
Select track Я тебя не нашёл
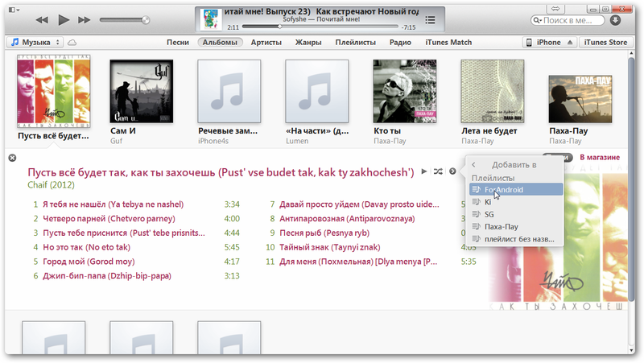(x=114, y=204)
